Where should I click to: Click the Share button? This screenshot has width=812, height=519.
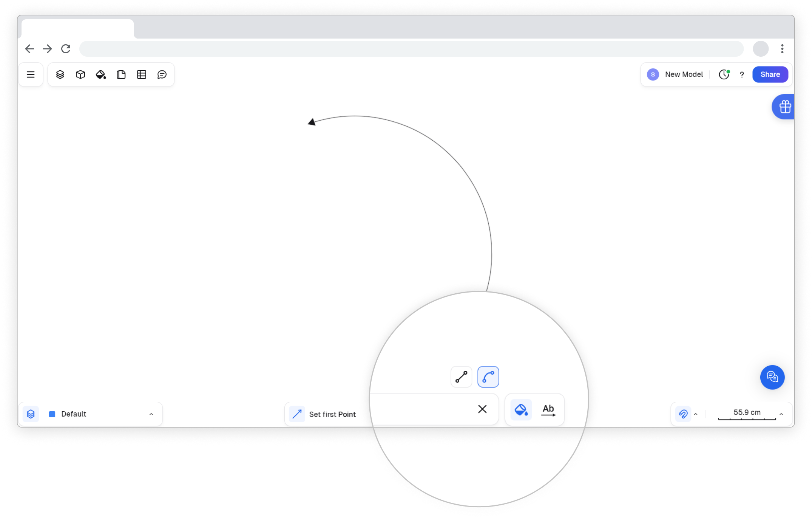tap(770, 74)
